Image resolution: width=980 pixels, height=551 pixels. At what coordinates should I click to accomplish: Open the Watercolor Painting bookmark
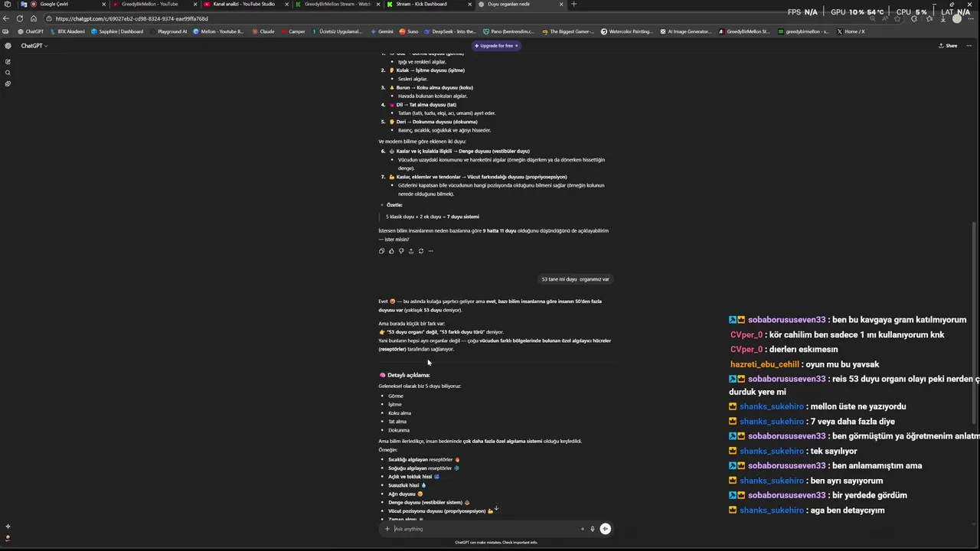click(626, 31)
